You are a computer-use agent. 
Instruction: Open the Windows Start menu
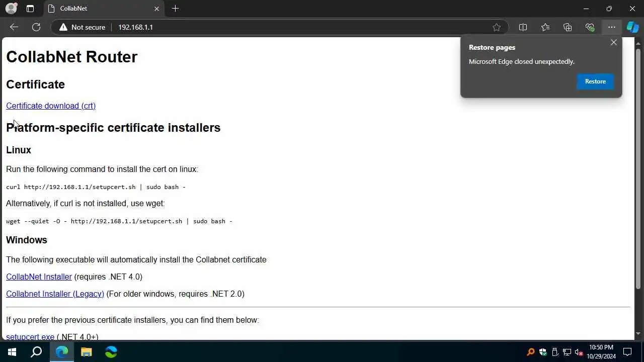pyautogui.click(x=12, y=352)
